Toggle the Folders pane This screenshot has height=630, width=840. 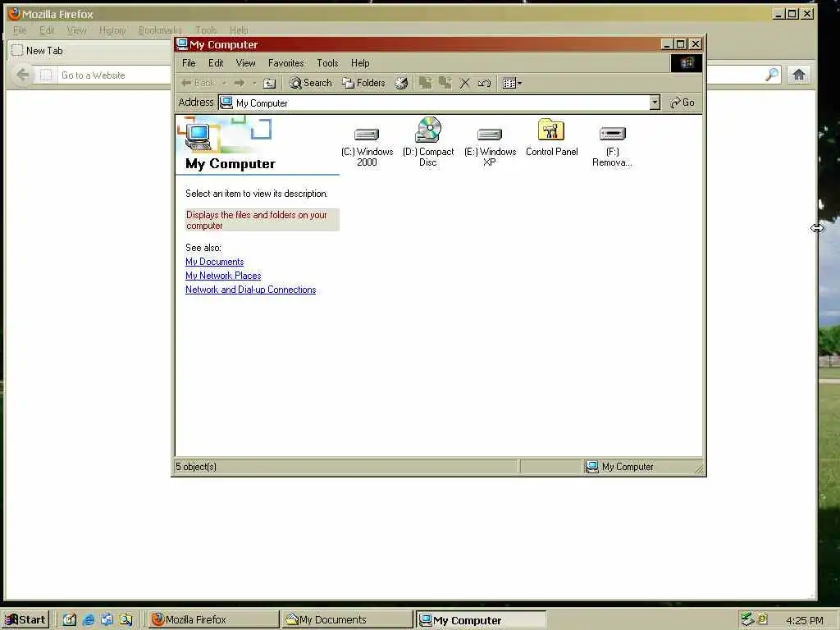(x=363, y=83)
